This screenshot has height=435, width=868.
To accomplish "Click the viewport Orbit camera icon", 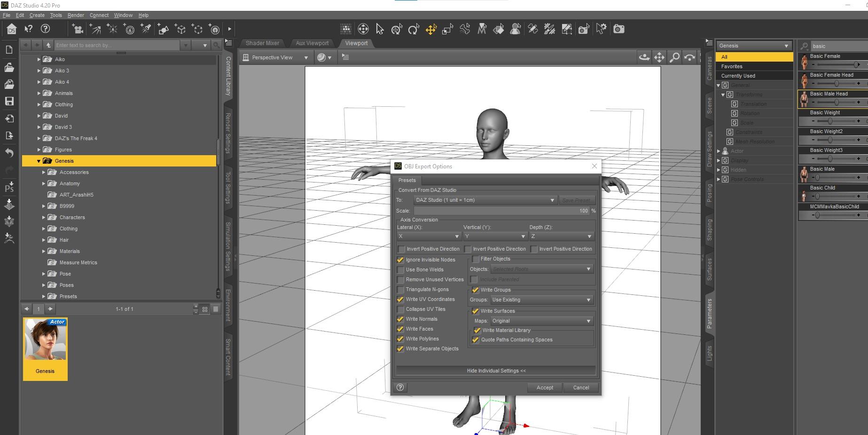I will click(644, 57).
